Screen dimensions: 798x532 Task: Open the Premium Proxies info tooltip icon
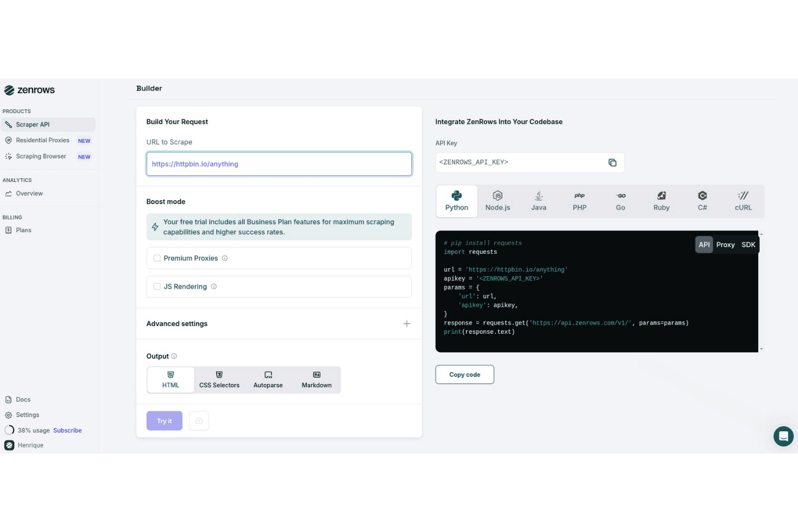(x=225, y=258)
